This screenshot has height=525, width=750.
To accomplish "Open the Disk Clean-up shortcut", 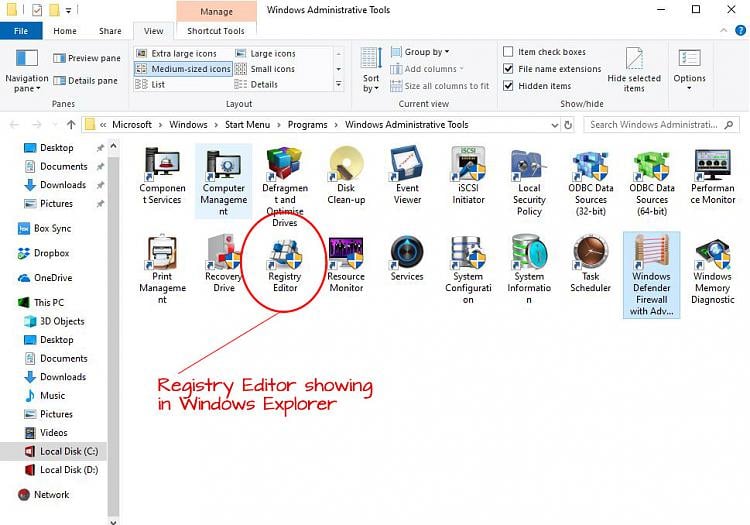I will [x=346, y=176].
